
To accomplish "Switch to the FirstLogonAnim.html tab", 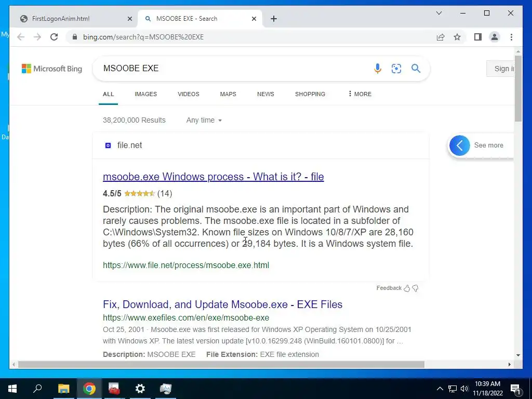I will tap(73, 19).
